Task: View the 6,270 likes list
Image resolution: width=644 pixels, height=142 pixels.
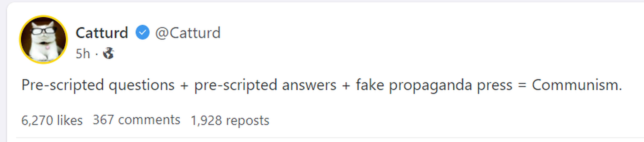Action: [x=52, y=120]
